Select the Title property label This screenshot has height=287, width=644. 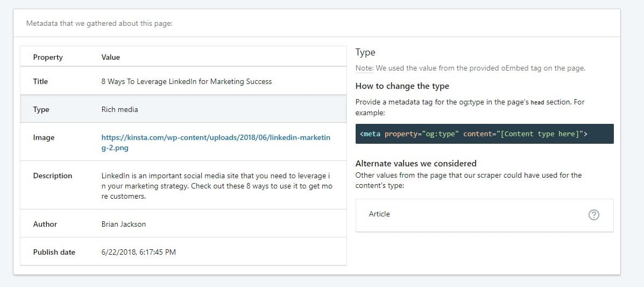point(40,81)
